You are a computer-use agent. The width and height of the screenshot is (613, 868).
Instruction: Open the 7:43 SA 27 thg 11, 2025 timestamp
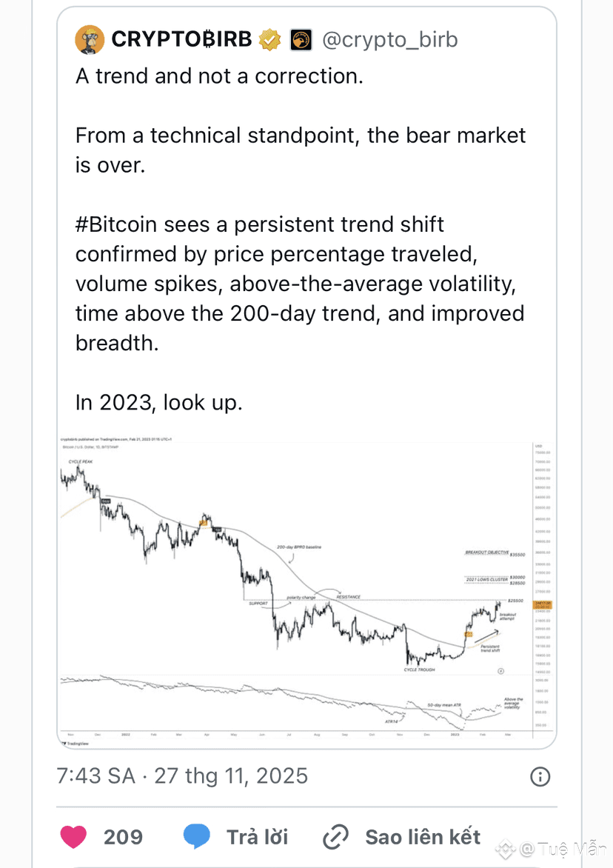point(182,776)
